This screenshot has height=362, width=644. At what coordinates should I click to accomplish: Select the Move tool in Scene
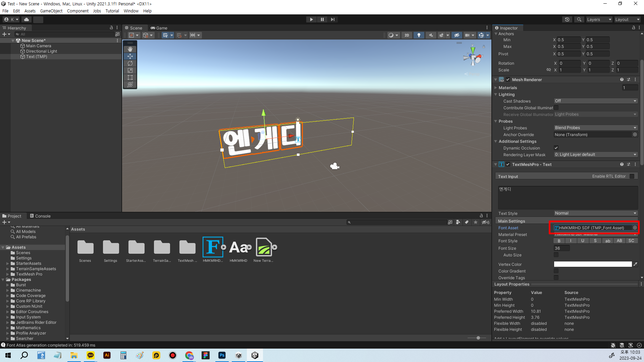tap(130, 56)
